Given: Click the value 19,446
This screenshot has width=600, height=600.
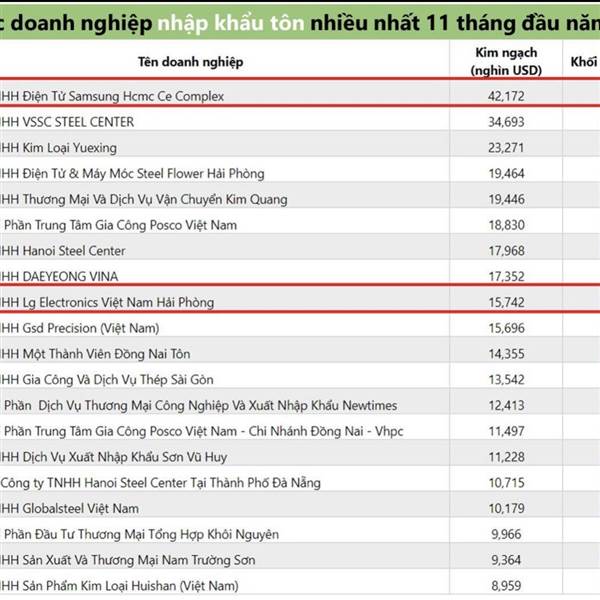Looking at the screenshot, I should tap(506, 199).
